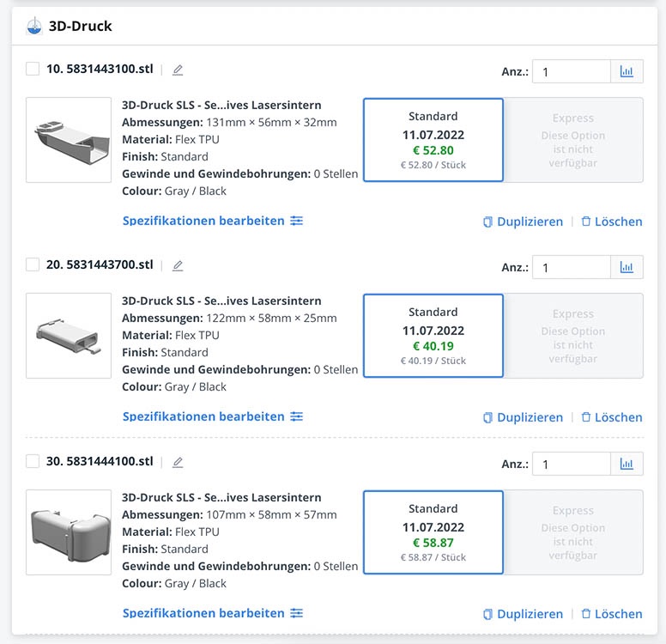Tick the checkbox for 20. 5831443700.stl
The image size is (666, 644).
point(33,265)
